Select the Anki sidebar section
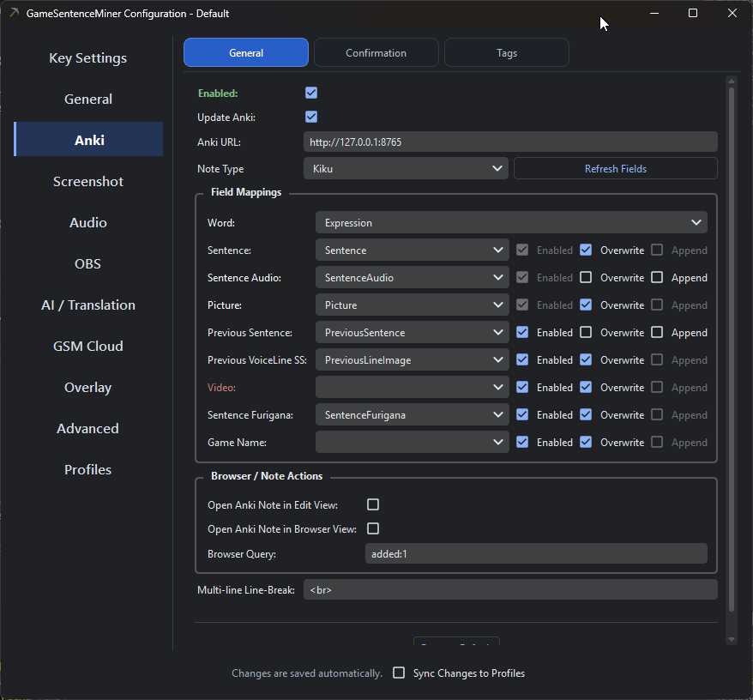 pyautogui.click(x=87, y=141)
